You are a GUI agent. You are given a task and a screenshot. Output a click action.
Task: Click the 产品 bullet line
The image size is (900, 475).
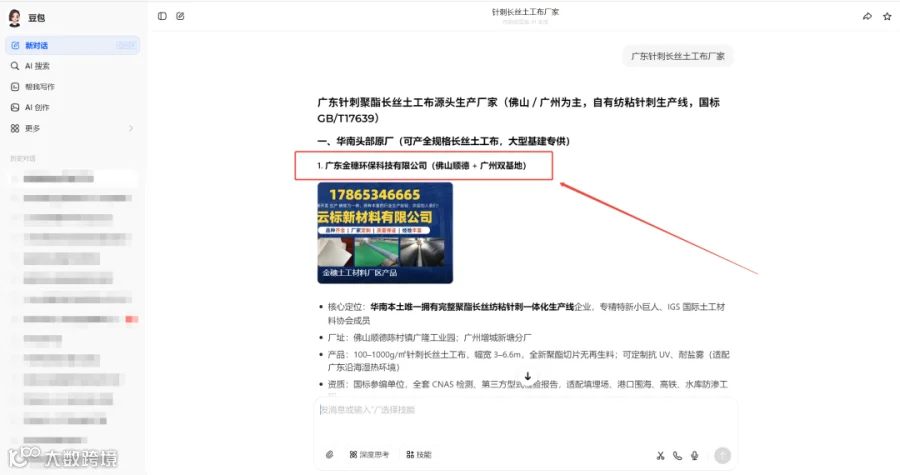tap(526, 361)
